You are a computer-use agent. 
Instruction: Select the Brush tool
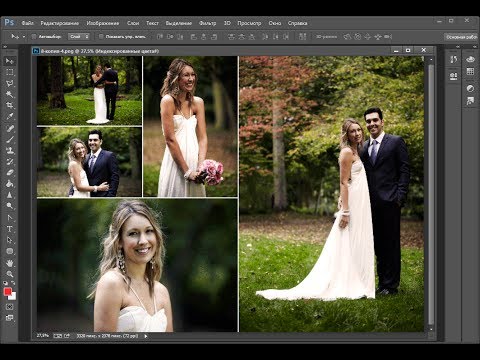[x=10, y=139]
